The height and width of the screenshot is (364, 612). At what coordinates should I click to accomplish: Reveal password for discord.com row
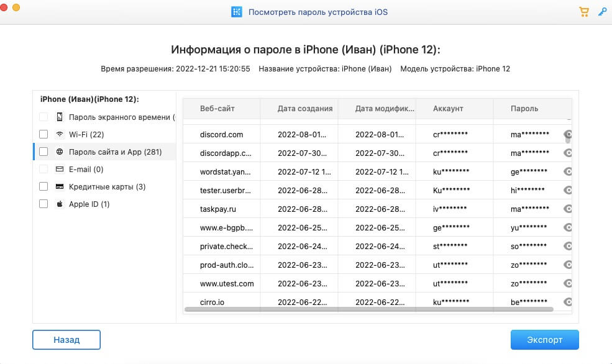pyautogui.click(x=567, y=135)
